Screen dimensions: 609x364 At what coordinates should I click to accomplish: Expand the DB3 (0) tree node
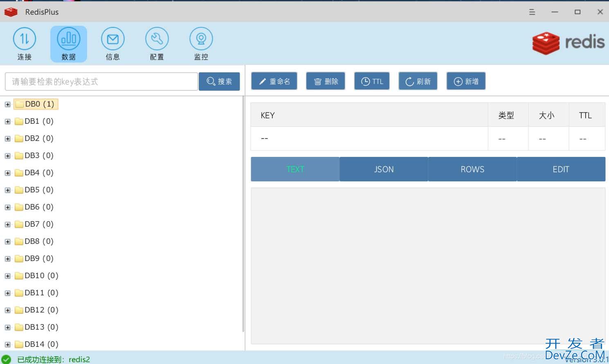point(7,156)
